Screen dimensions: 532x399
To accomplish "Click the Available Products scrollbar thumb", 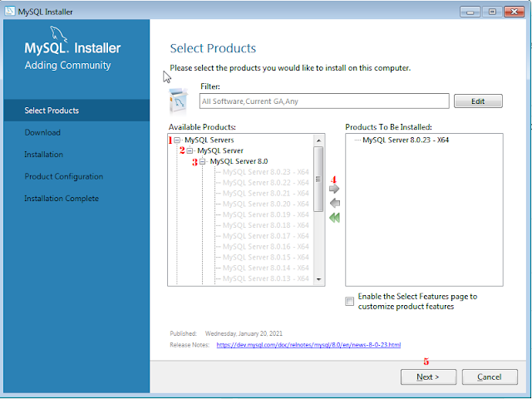I will point(318,179).
